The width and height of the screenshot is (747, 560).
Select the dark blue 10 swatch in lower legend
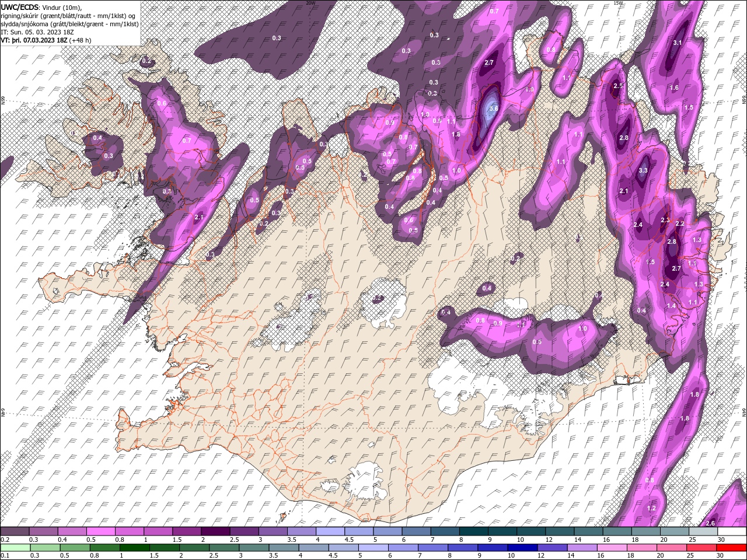coord(521,548)
